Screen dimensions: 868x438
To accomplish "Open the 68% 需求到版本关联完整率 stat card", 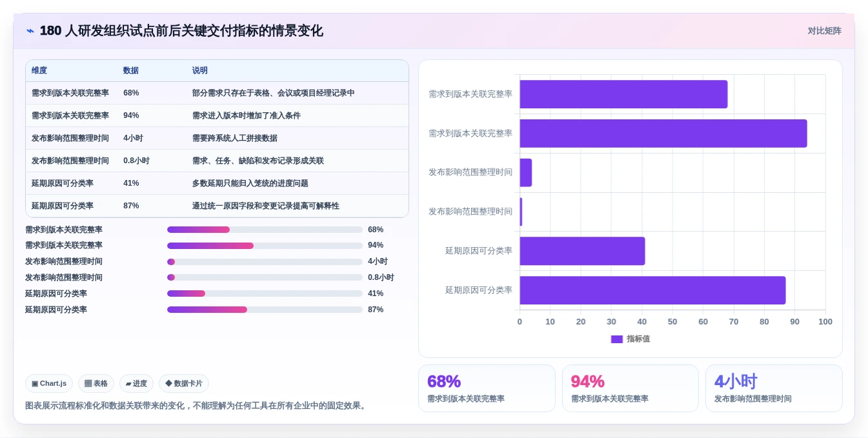I will [x=487, y=388].
